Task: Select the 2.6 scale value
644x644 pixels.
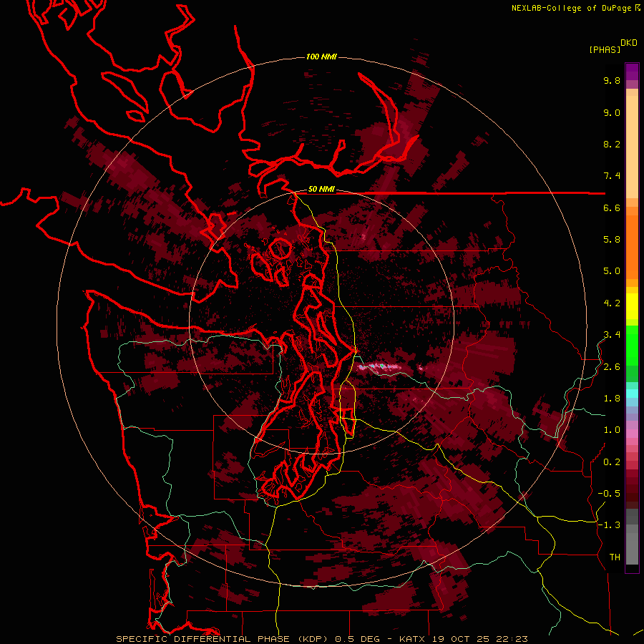Action: (x=612, y=367)
